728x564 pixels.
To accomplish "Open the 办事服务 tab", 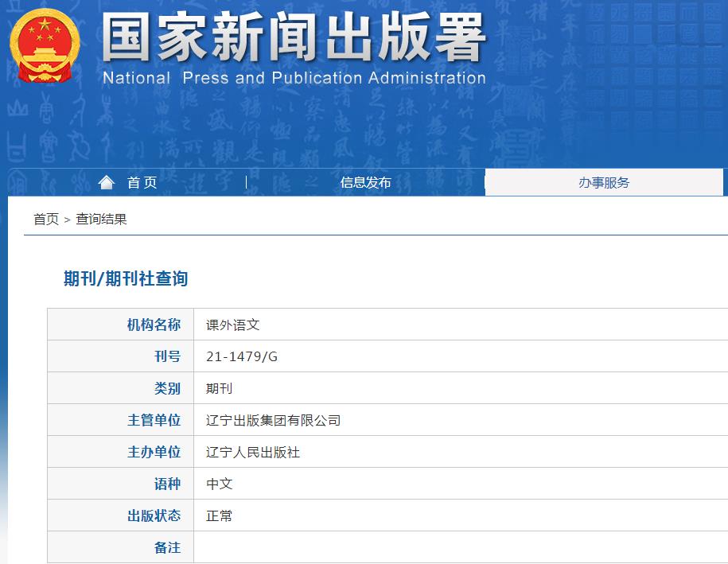I will [x=605, y=181].
